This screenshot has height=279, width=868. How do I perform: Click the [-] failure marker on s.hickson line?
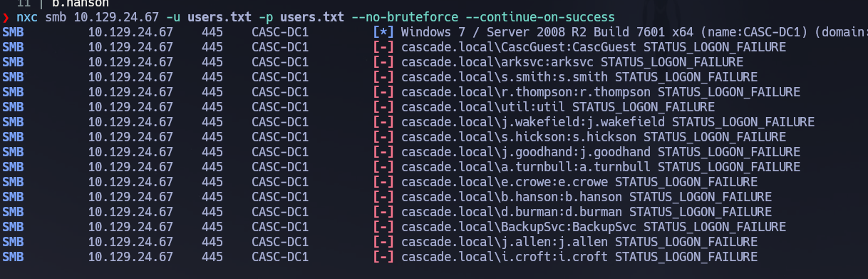coord(383,137)
